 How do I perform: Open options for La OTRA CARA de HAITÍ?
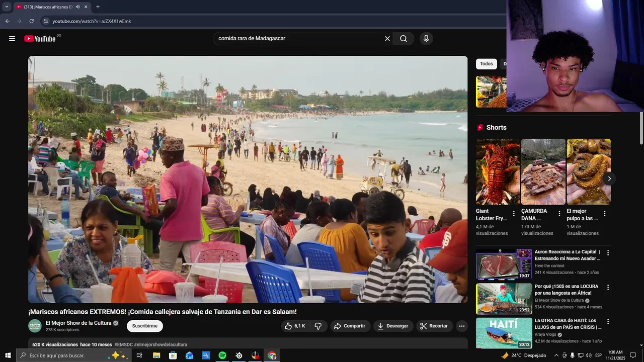pyautogui.click(x=608, y=321)
